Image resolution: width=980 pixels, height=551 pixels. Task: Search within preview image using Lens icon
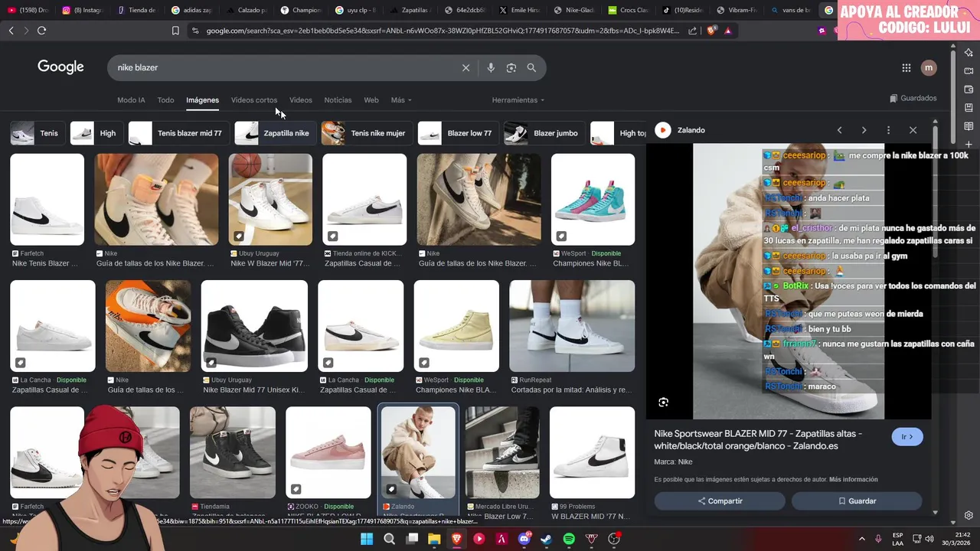tap(664, 403)
